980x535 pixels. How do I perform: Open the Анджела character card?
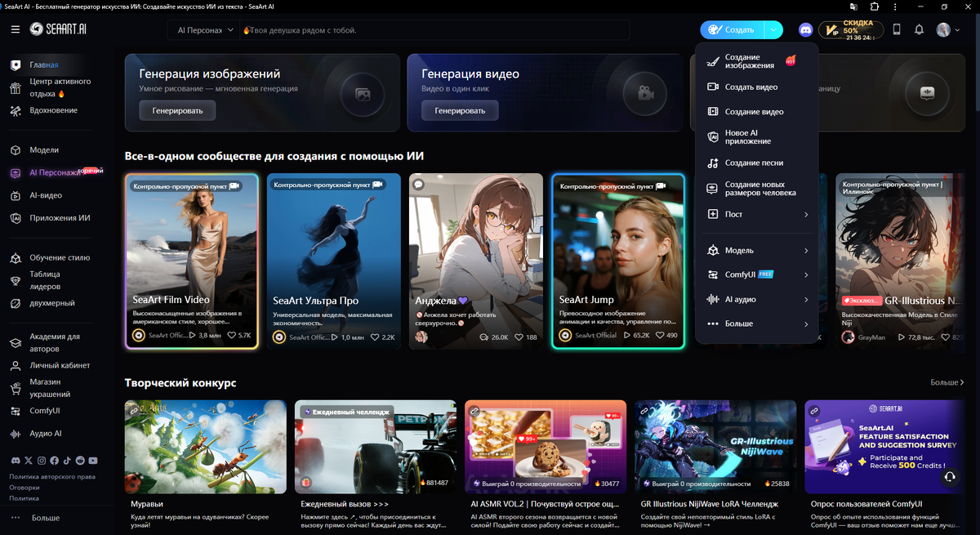tap(476, 261)
